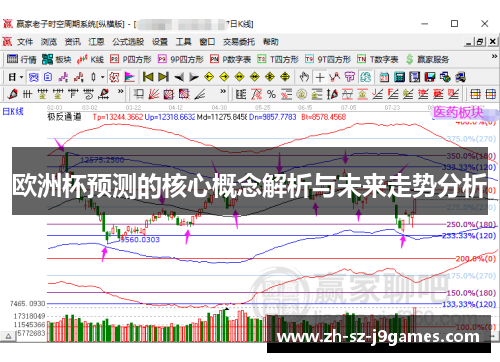Jump to last bar with skip-forward button

[x=163, y=77]
